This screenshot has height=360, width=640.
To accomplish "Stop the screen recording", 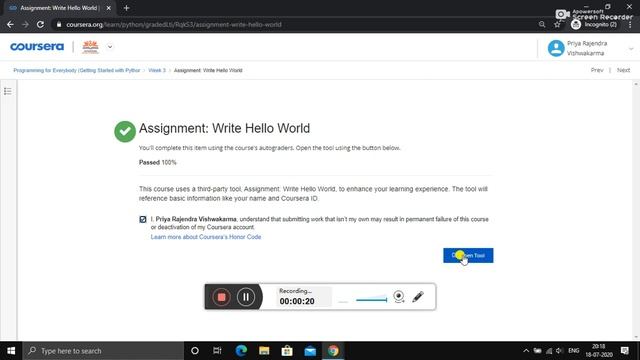I will (222, 297).
